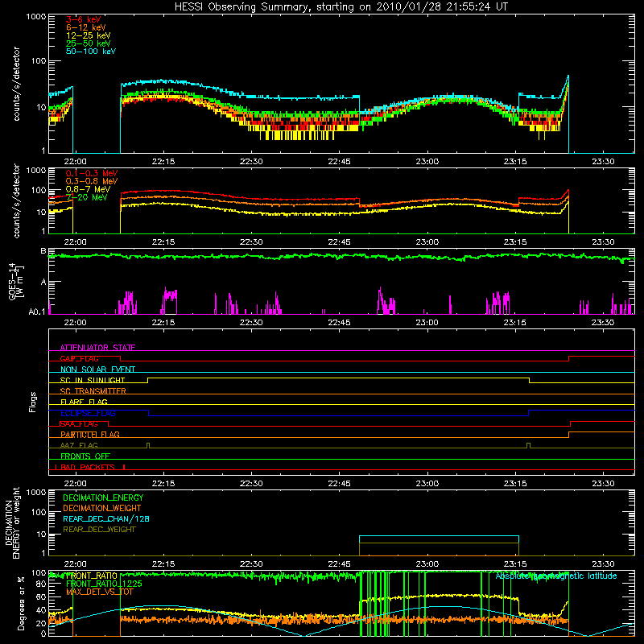Select the orange 6-12 keV legend label

[86, 27]
